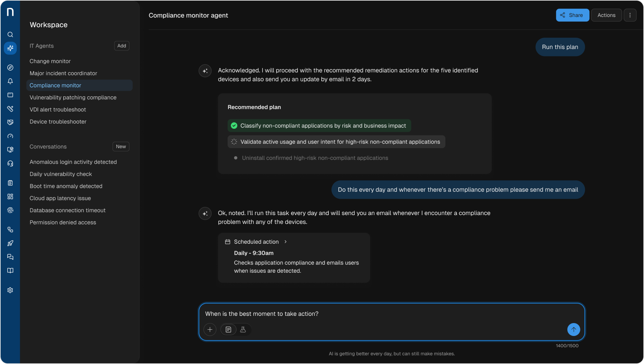Open the gauge speedometer icon

point(10,136)
